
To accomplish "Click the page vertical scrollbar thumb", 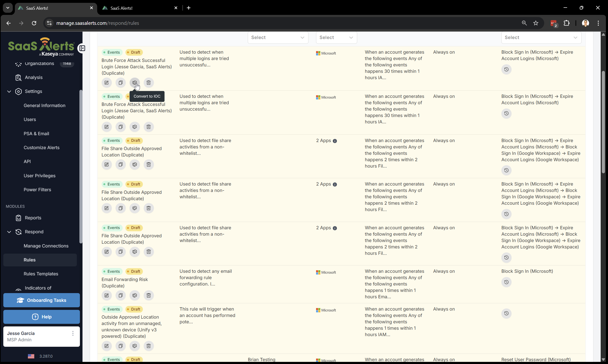I will coord(604,122).
